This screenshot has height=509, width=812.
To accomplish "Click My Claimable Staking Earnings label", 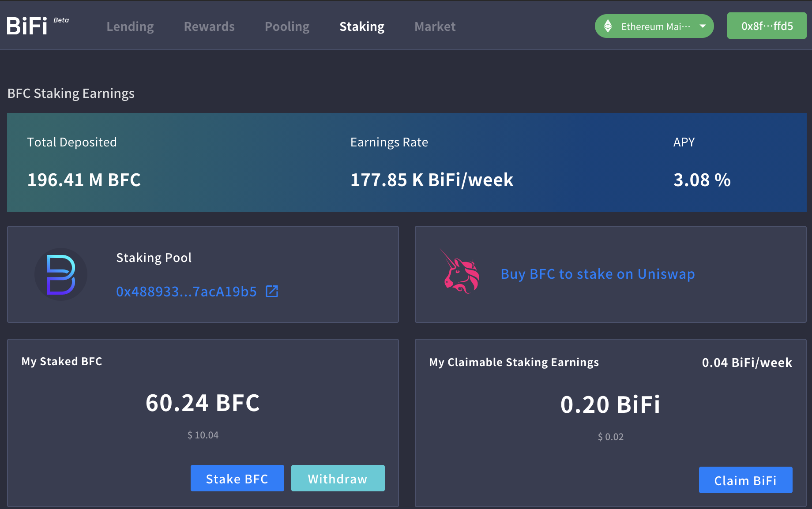I will click(514, 362).
